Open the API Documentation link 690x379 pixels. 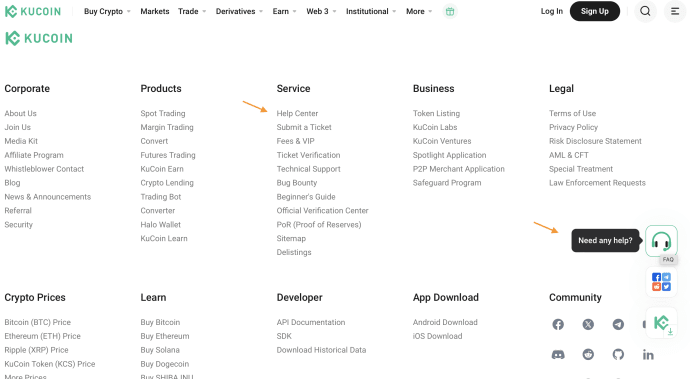click(311, 322)
